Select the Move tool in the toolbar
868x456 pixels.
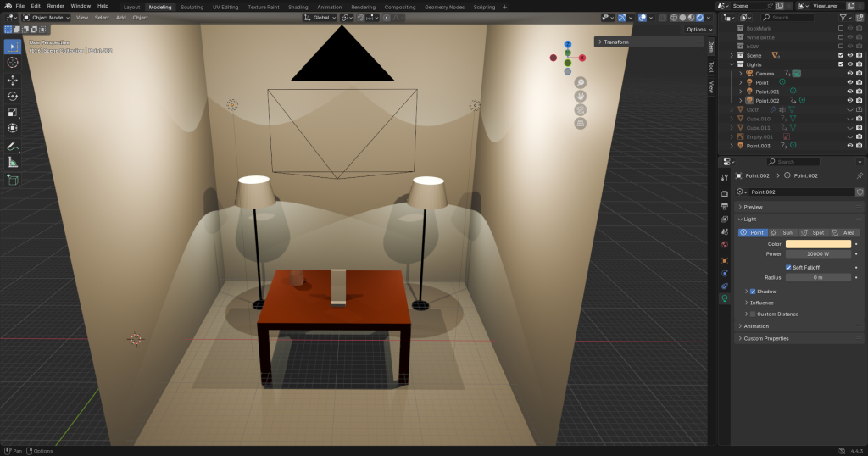(13, 81)
